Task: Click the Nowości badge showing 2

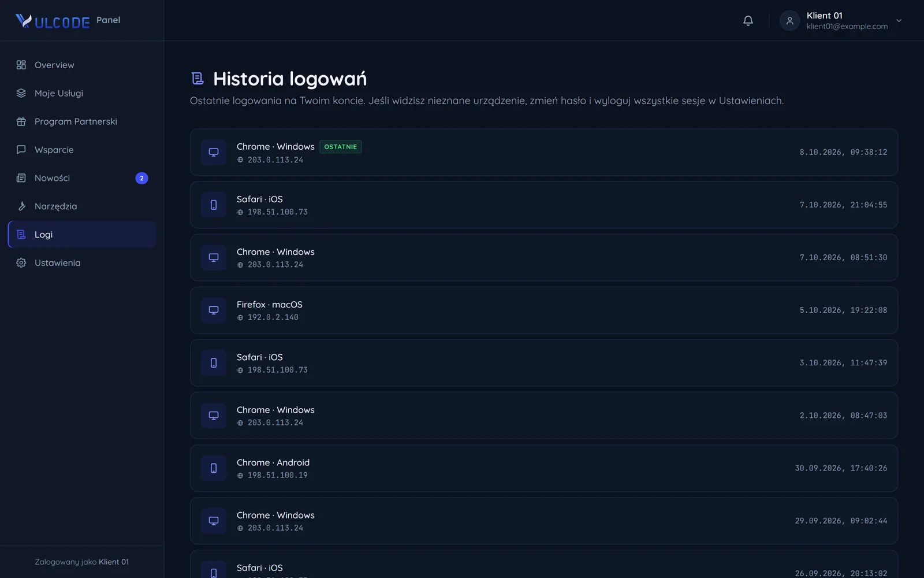Action: click(141, 178)
